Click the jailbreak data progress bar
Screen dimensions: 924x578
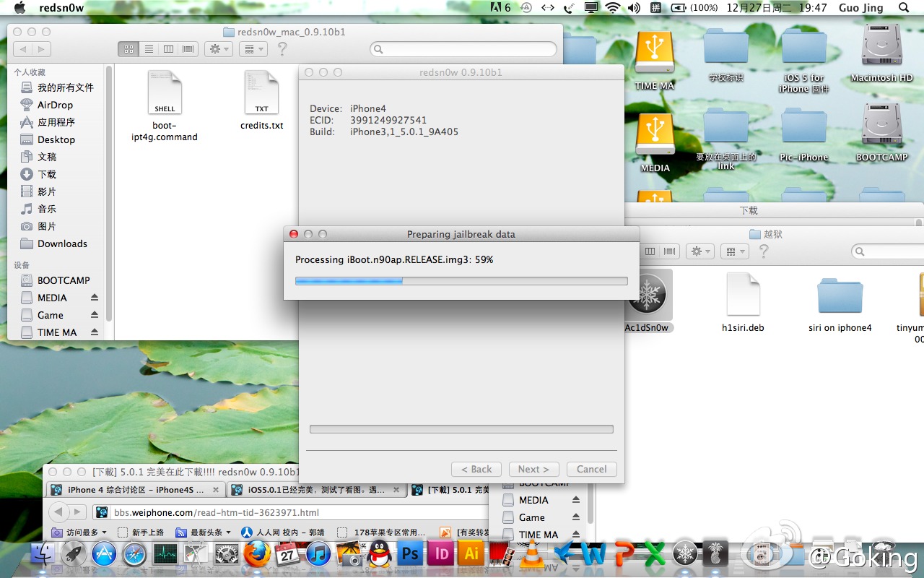tap(461, 280)
